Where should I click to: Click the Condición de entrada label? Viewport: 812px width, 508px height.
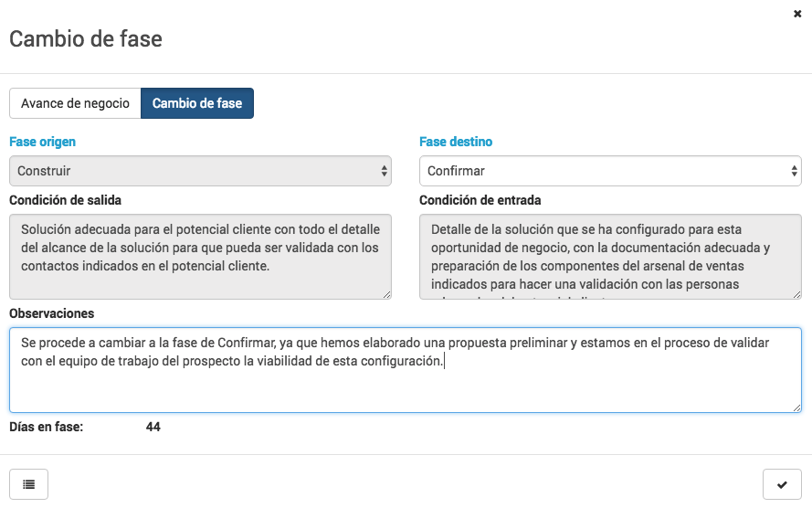[480, 200]
